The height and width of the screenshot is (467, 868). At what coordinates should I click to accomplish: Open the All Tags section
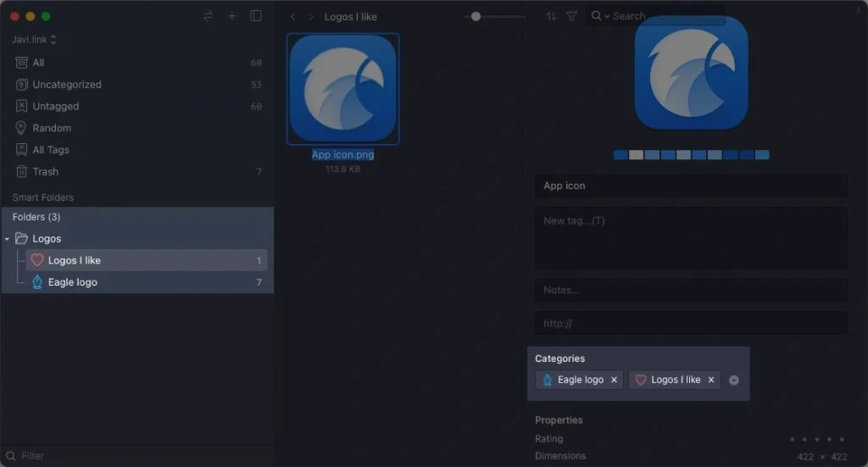click(x=50, y=150)
